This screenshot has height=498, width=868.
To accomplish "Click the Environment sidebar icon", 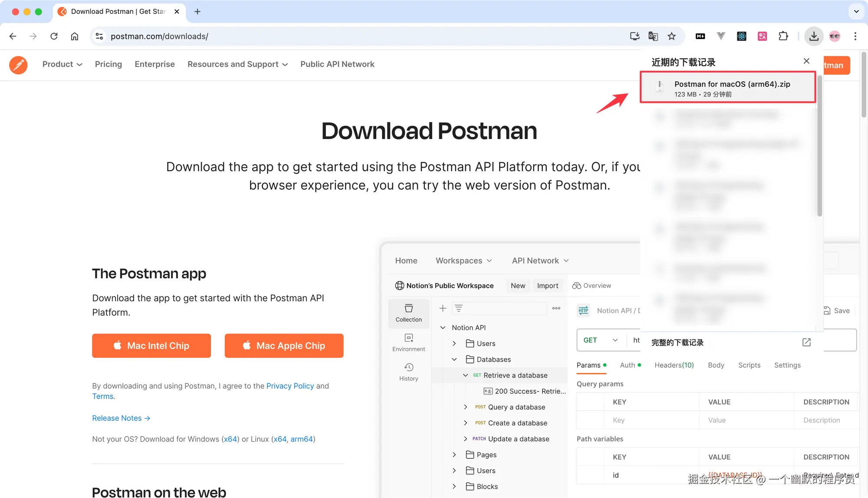I will (408, 343).
